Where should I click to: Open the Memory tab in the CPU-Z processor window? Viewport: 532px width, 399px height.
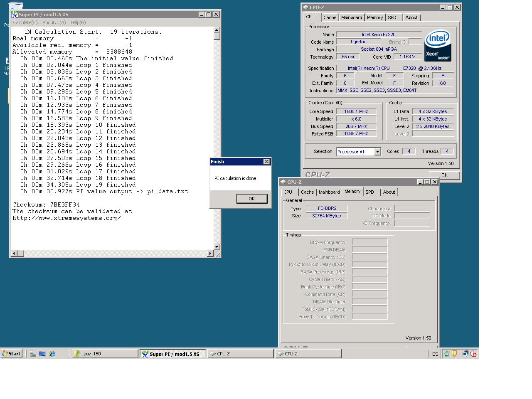point(375,17)
